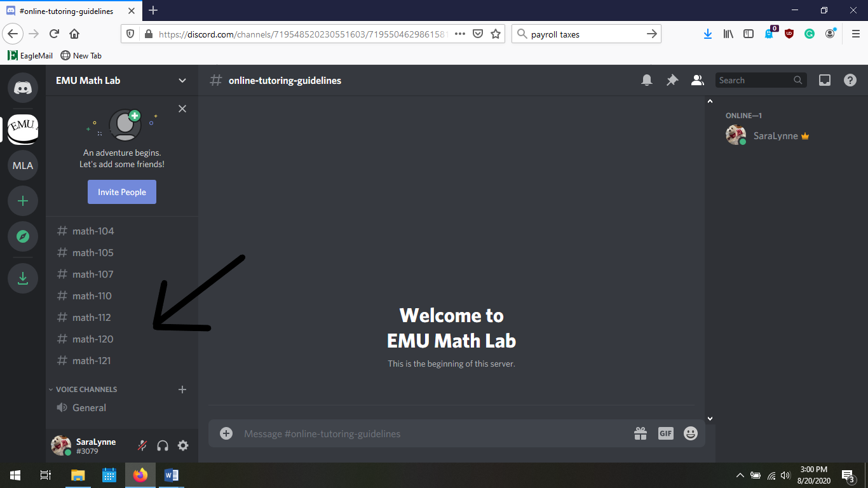Click SaraLynne user panel avatar
Screen dimensions: 868x488
point(61,445)
